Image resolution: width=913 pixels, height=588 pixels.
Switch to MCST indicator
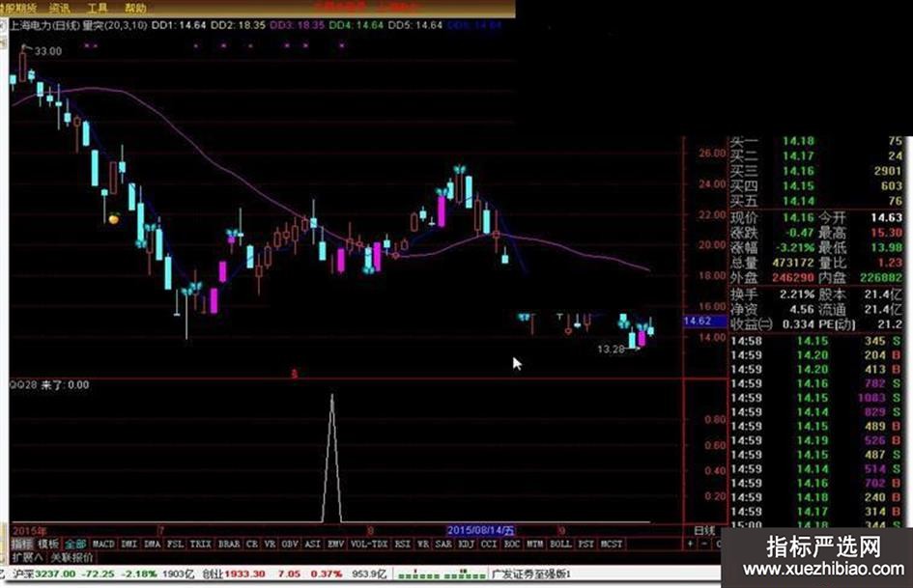click(x=612, y=544)
